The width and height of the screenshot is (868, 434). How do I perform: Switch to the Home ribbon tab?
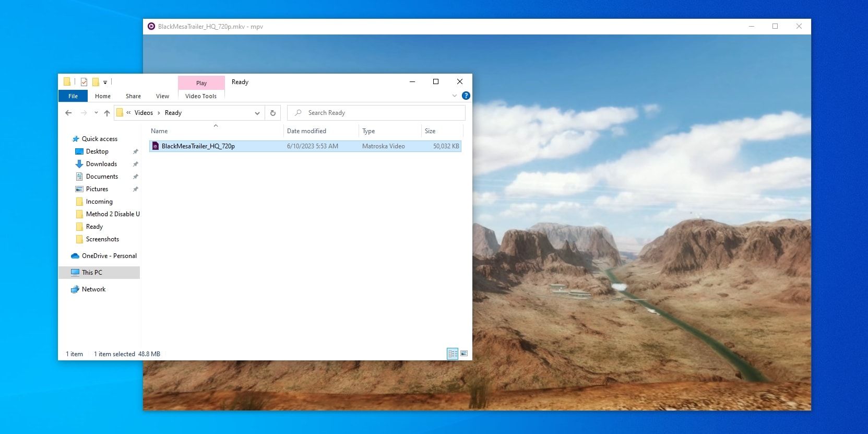(103, 96)
